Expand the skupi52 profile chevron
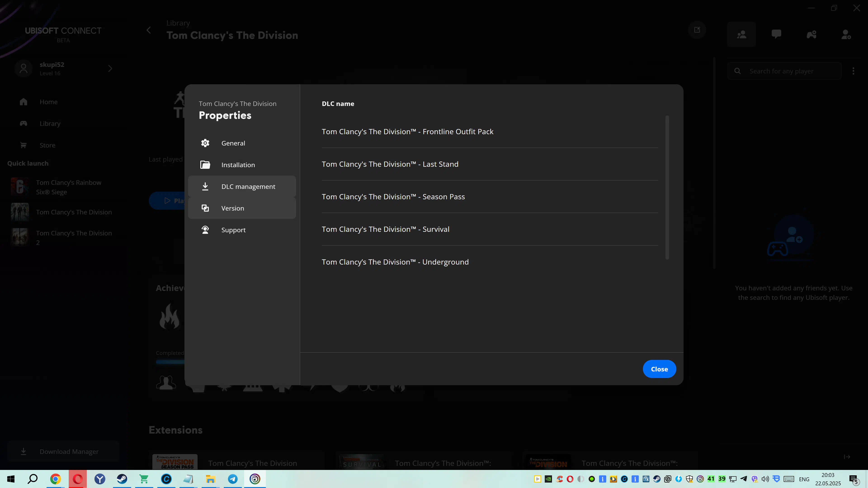The width and height of the screenshot is (868, 488). pyautogui.click(x=110, y=69)
